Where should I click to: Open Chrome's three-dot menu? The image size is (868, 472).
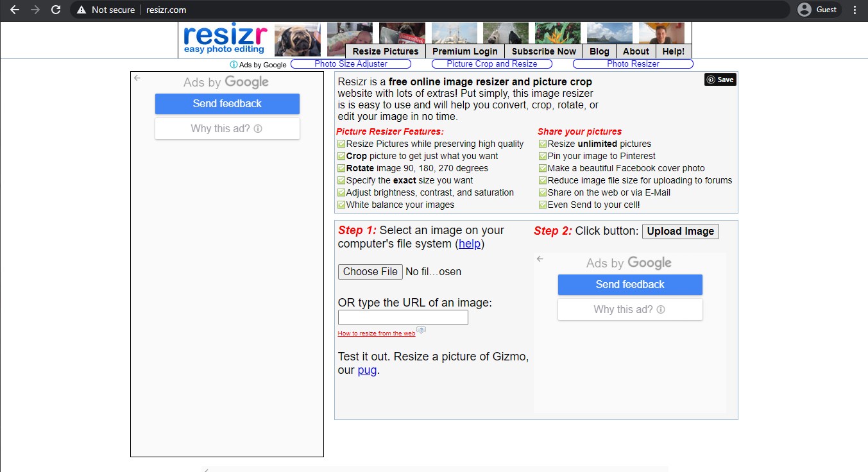[x=855, y=10]
